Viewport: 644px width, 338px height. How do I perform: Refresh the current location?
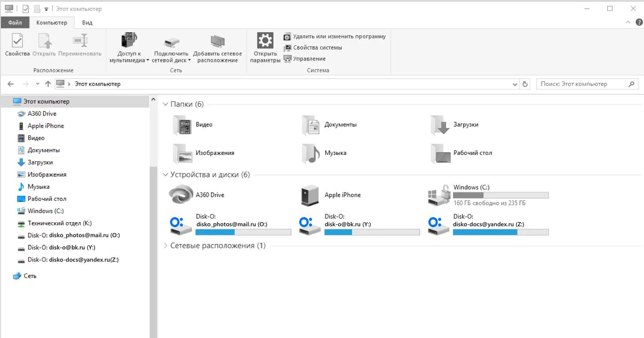click(525, 84)
